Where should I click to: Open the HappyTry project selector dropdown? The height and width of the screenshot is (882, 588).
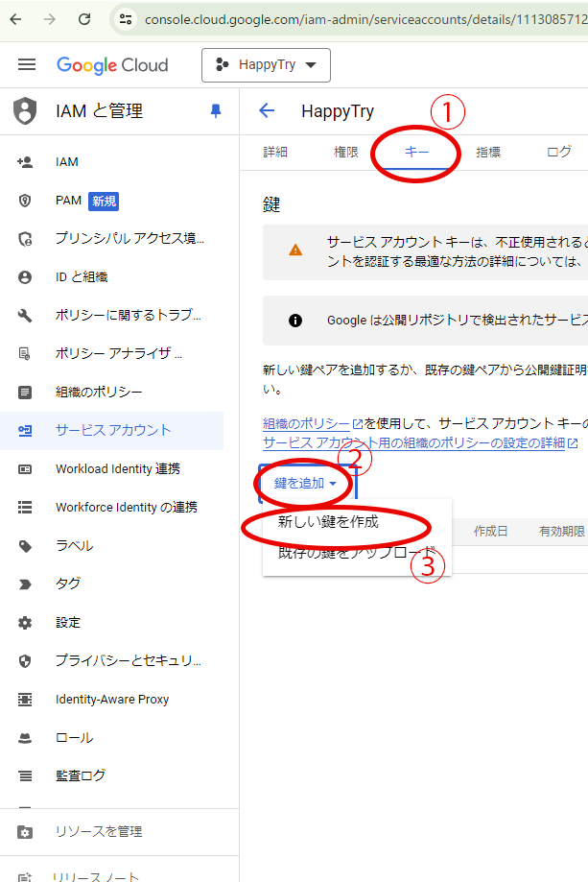pyautogui.click(x=266, y=65)
